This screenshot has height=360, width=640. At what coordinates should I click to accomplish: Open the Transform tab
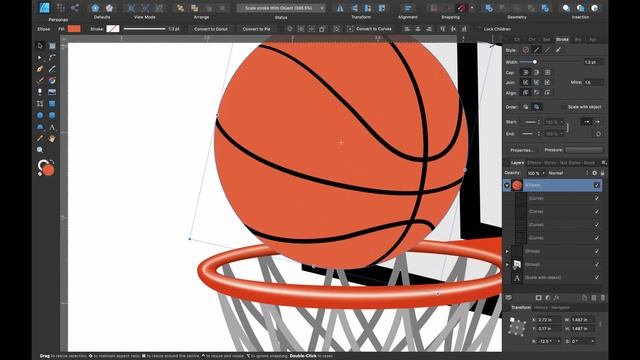[521, 308]
